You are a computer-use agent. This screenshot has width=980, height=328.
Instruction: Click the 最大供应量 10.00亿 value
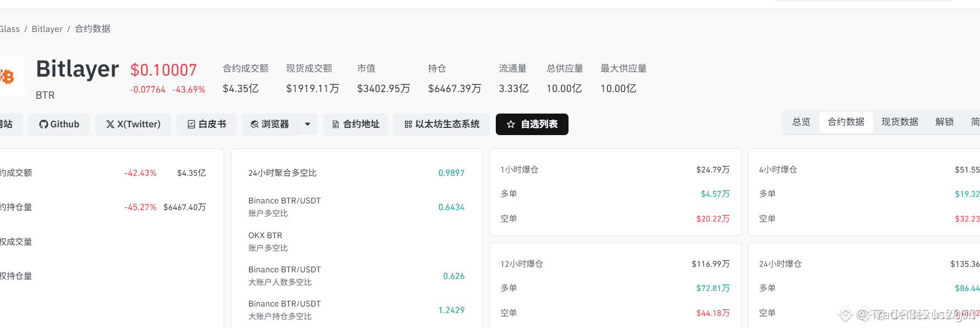tap(618, 88)
